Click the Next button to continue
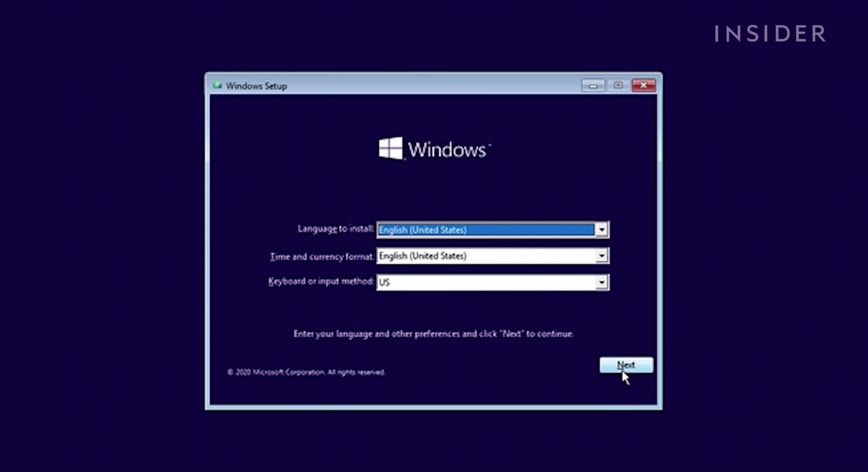This screenshot has width=868, height=472. coord(625,365)
